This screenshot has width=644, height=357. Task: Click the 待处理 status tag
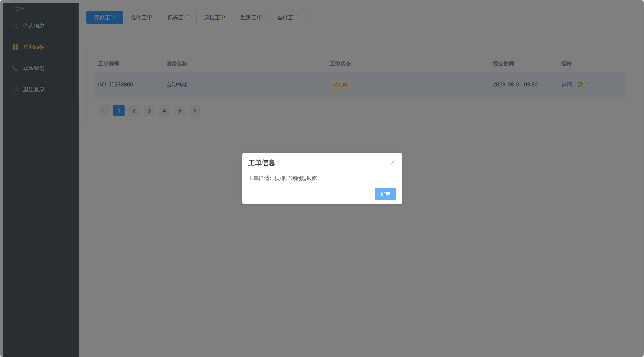point(340,85)
